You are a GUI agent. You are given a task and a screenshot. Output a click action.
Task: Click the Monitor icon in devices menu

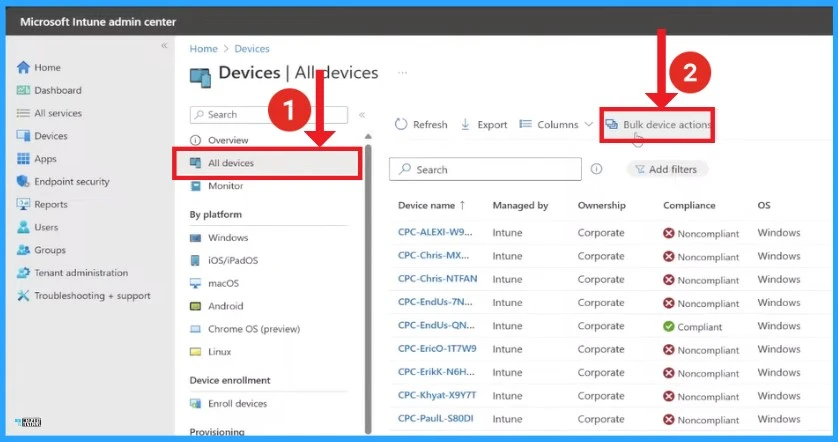[x=196, y=186]
